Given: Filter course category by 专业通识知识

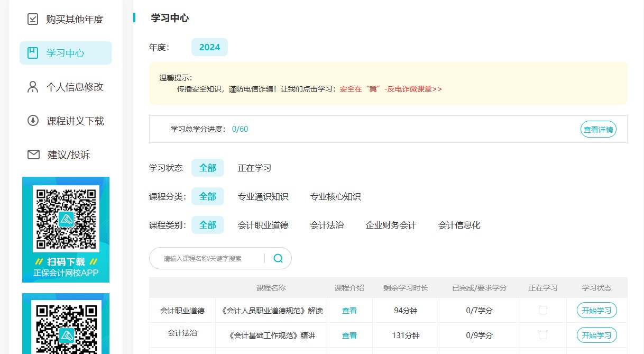Looking at the screenshot, I should (x=263, y=196).
